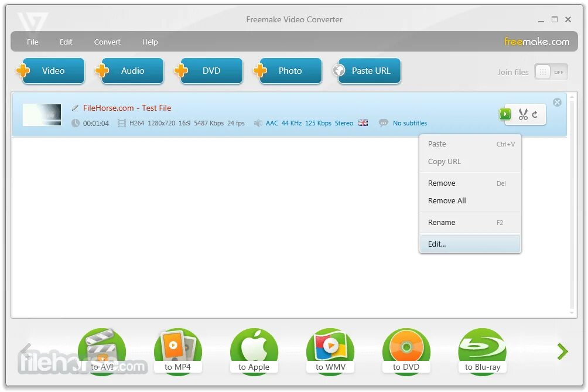The image size is (588, 392).
Task: Visit the freemake.com link
Action: pyautogui.click(x=536, y=42)
